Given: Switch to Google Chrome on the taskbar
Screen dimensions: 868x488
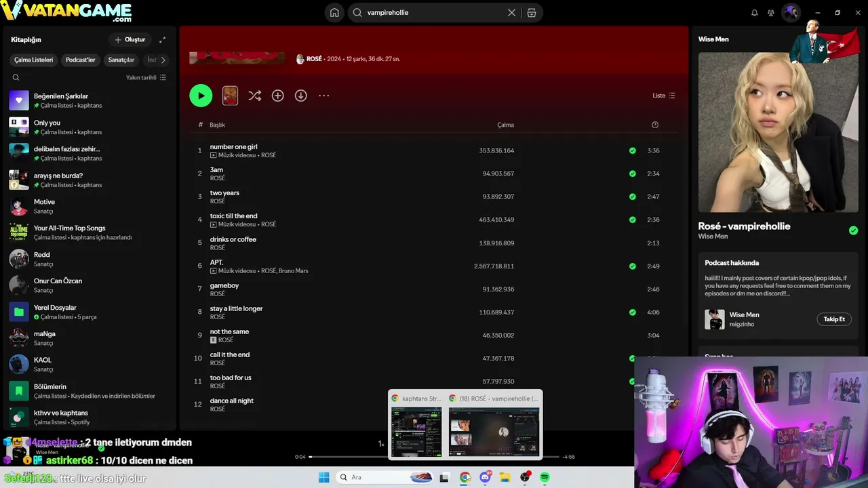Looking at the screenshot, I should pyautogui.click(x=465, y=477).
